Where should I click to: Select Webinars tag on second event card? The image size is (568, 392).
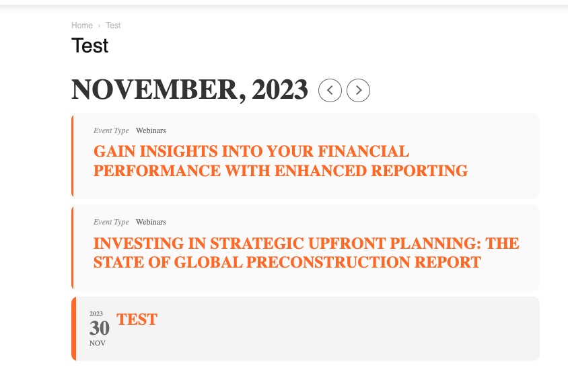[151, 223]
